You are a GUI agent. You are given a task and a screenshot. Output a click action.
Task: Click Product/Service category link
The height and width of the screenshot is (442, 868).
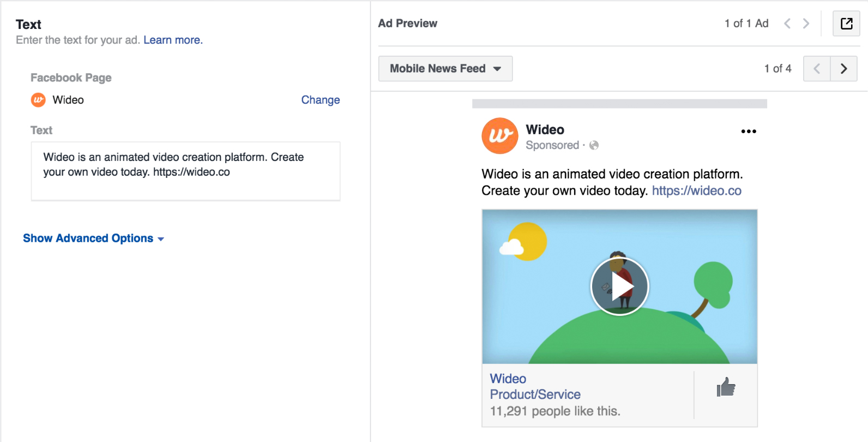pos(535,395)
